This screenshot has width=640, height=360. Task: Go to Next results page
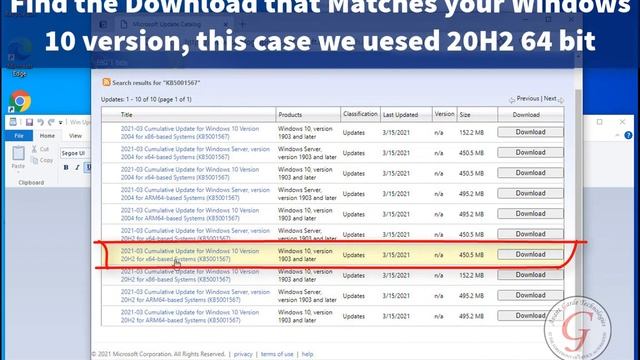pos(550,99)
